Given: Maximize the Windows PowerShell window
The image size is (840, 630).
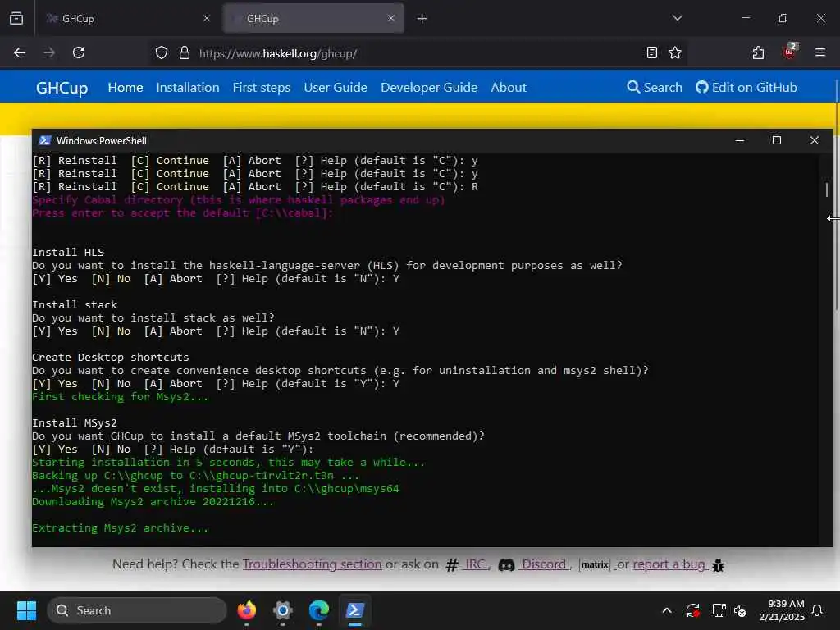Looking at the screenshot, I should pyautogui.click(x=776, y=140).
